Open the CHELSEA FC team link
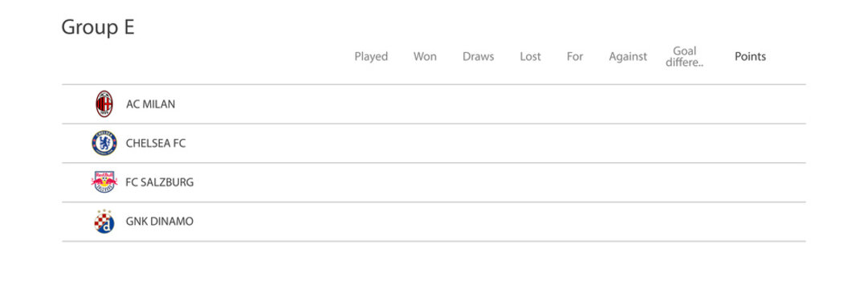The image size is (868, 289). 156,144
